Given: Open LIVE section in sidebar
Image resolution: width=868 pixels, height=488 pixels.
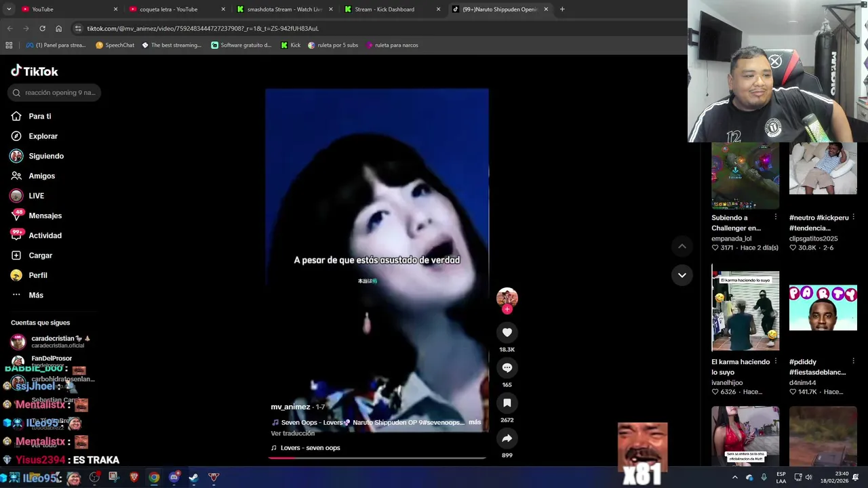Looking at the screenshot, I should point(27,196).
